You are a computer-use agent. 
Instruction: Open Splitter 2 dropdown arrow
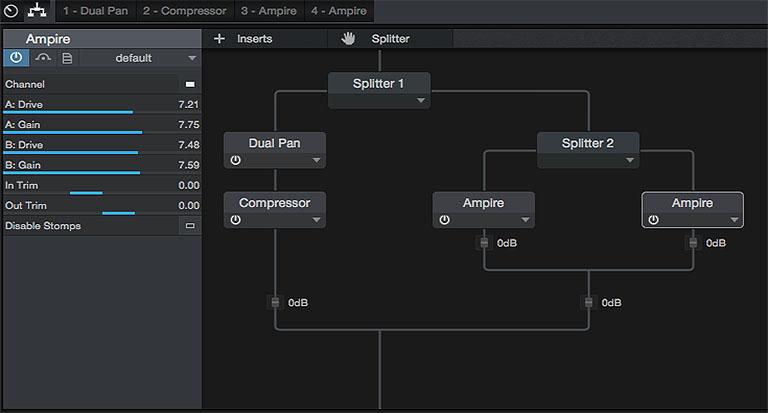click(x=630, y=160)
